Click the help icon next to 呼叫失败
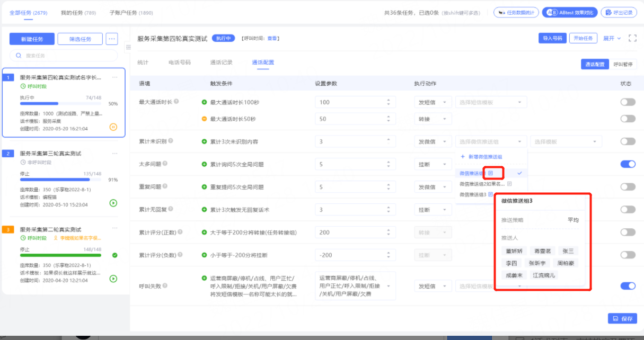644x340 pixels. (165, 286)
